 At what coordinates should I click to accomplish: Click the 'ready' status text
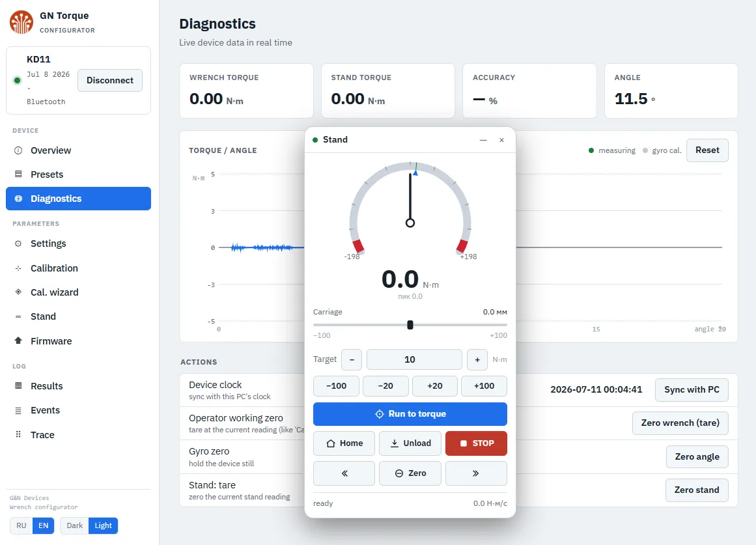(x=323, y=503)
